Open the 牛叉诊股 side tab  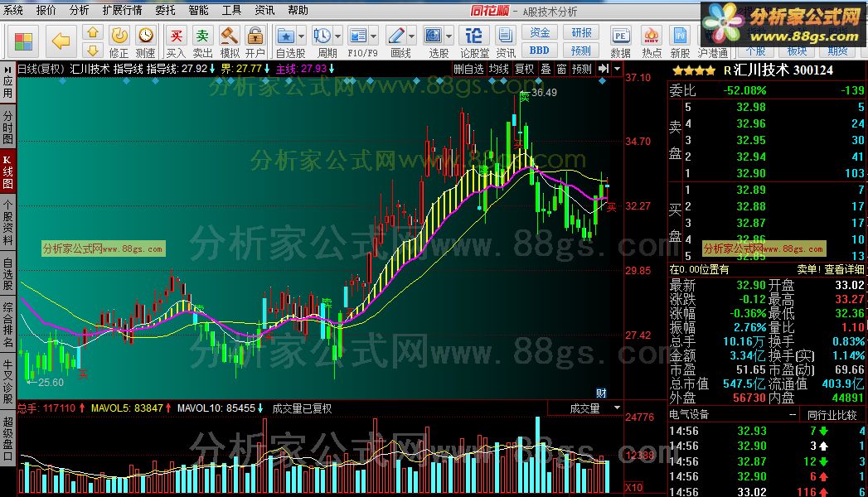click(7, 382)
